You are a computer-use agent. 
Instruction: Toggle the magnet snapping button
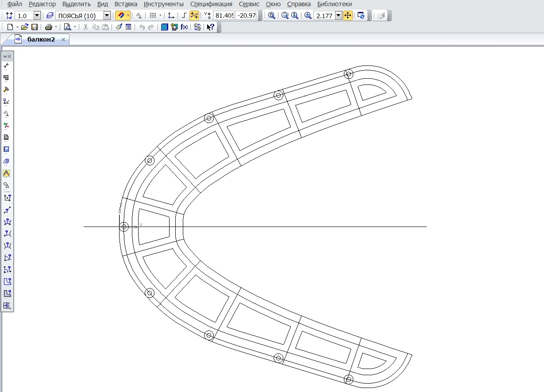click(121, 15)
